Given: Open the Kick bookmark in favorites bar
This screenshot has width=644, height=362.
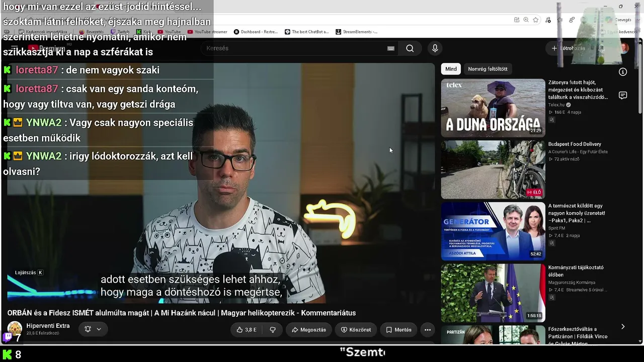Looking at the screenshot, I should (x=143, y=32).
